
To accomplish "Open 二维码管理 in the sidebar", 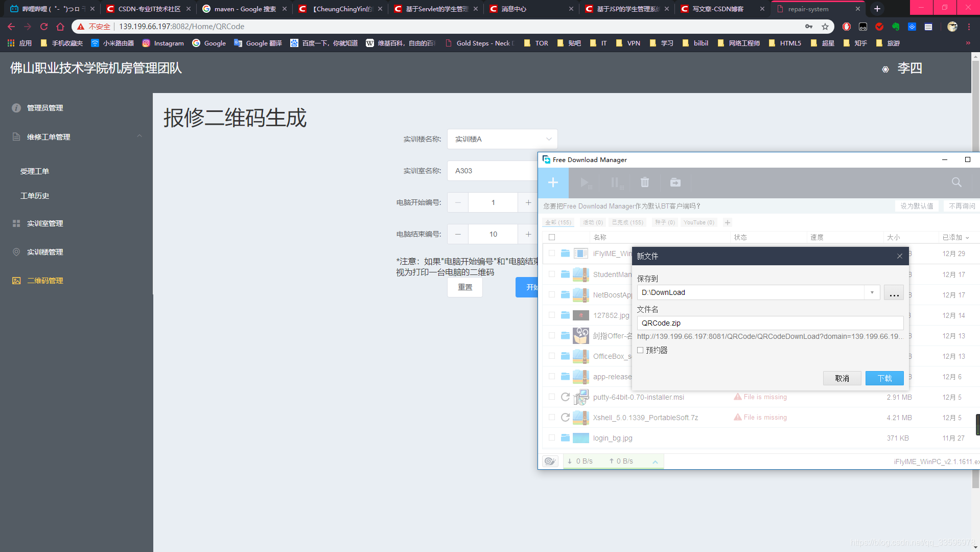I will point(44,280).
